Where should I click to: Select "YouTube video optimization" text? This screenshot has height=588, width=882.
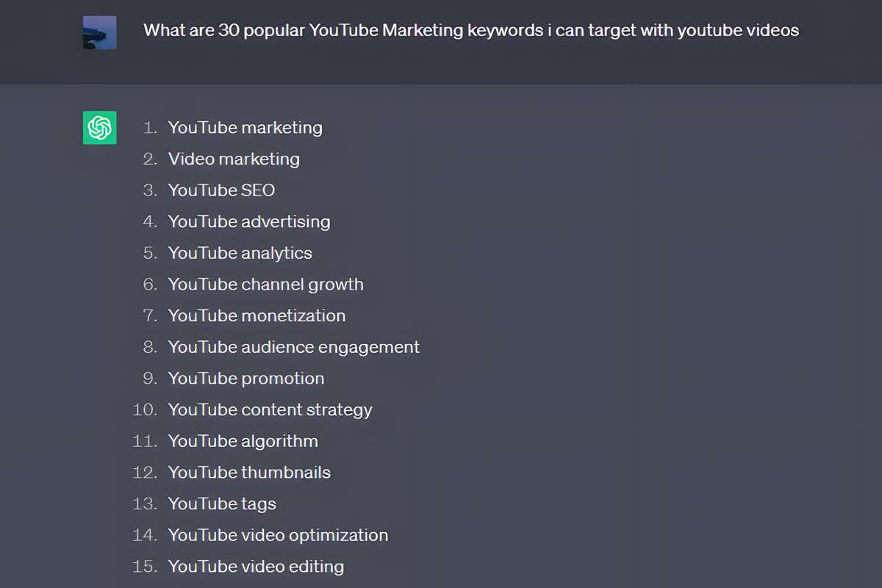pyautogui.click(x=278, y=535)
